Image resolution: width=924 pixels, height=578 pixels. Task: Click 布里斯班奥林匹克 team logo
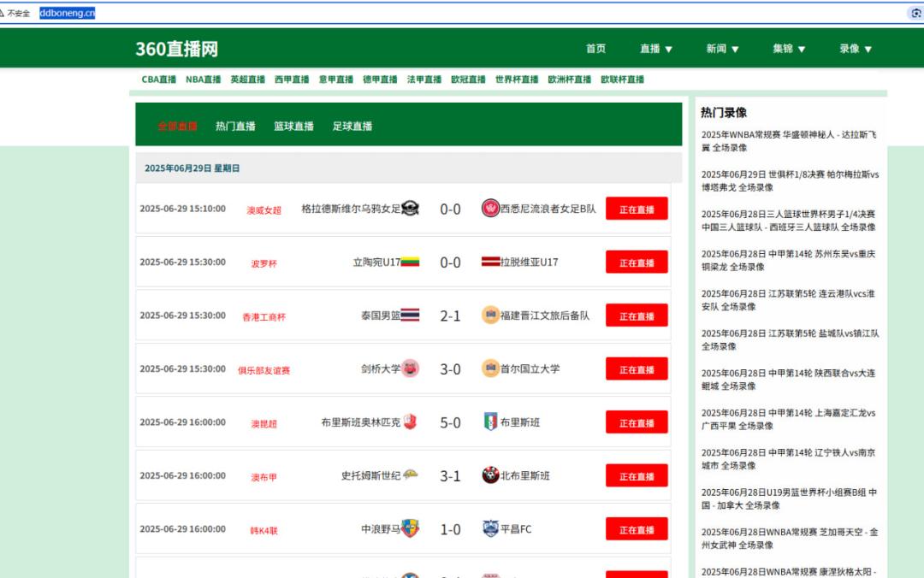[410, 422]
